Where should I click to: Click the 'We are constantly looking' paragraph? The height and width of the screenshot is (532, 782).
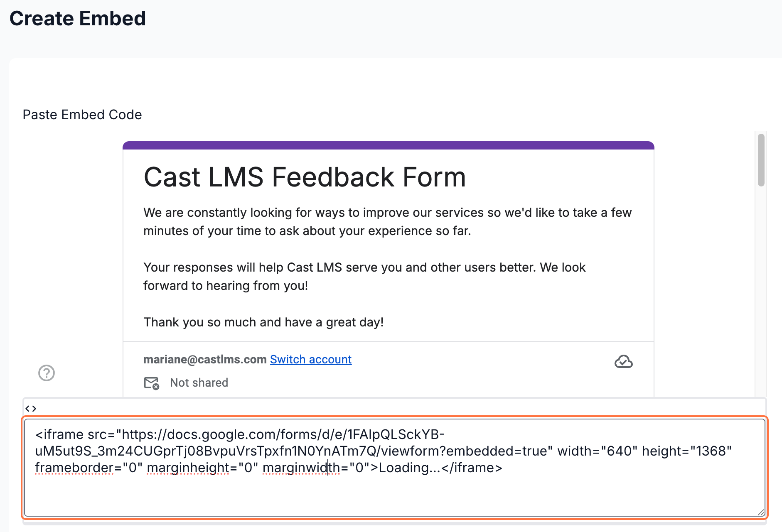(x=387, y=222)
